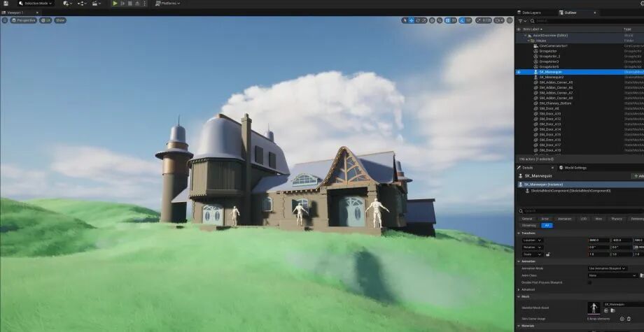The image size is (644, 332).
Task: Select SM_Door_A12 in the Outliner
Action: 550,119
